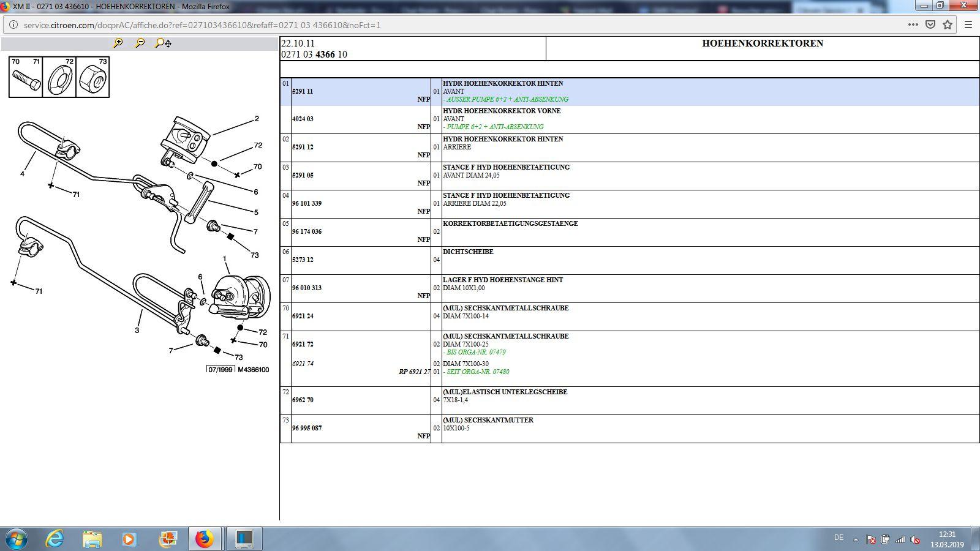Click the computer monitor taskbar icon
Viewport: 980px width, 551px height.
(244, 539)
